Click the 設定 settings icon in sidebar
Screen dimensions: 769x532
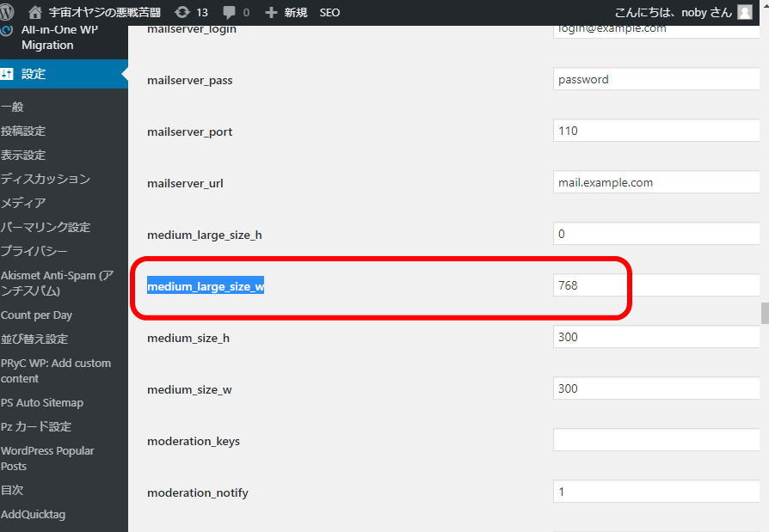(8, 74)
